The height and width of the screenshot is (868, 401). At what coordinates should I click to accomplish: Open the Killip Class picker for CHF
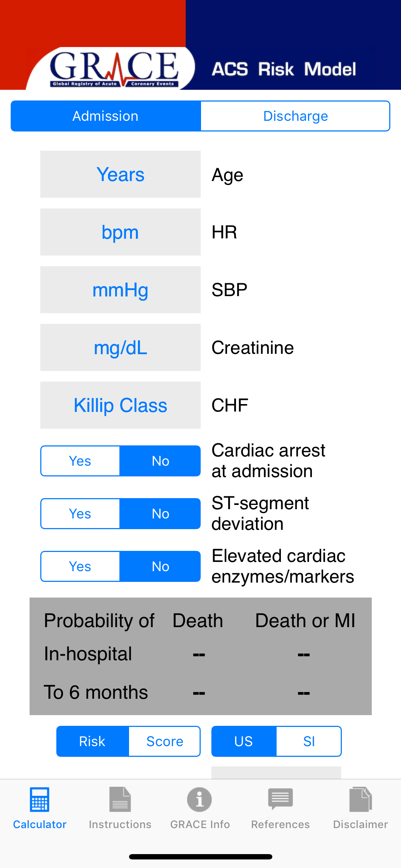(x=120, y=405)
